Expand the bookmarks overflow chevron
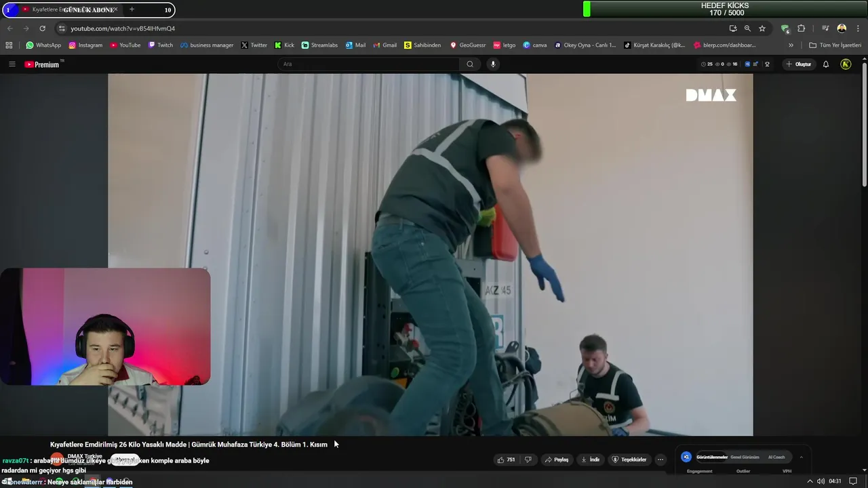 coord(791,45)
